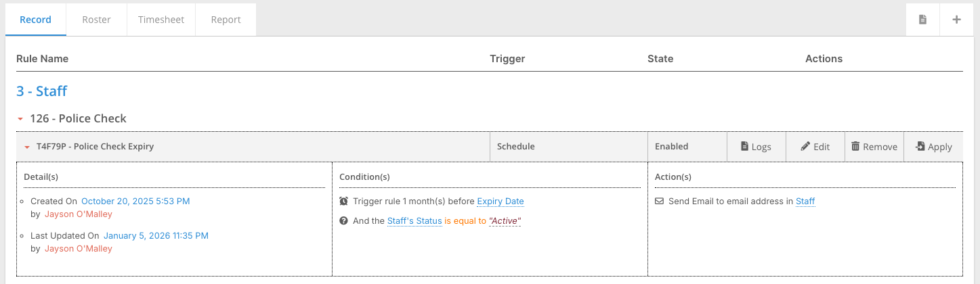The height and width of the screenshot is (284, 980).
Task: Switch to the Roster tab
Action: 97,20
